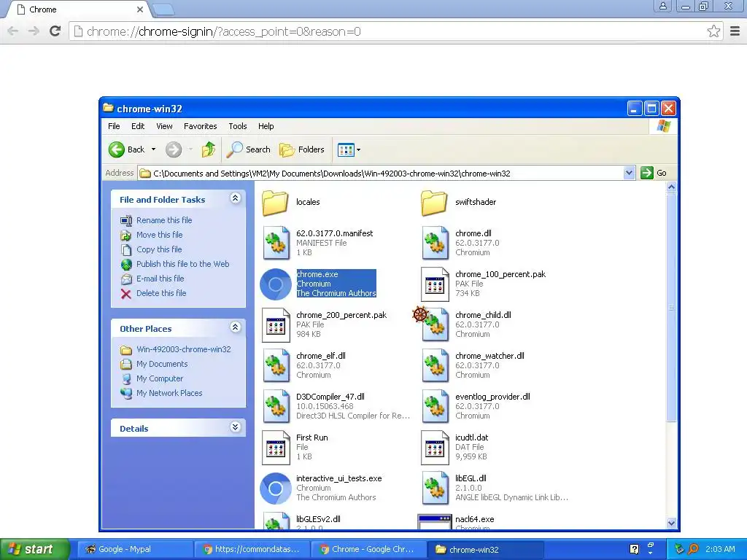This screenshot has width=747, height=560.
Task: Select the interactive_ui_tests.exe icon
Action: 275,489
